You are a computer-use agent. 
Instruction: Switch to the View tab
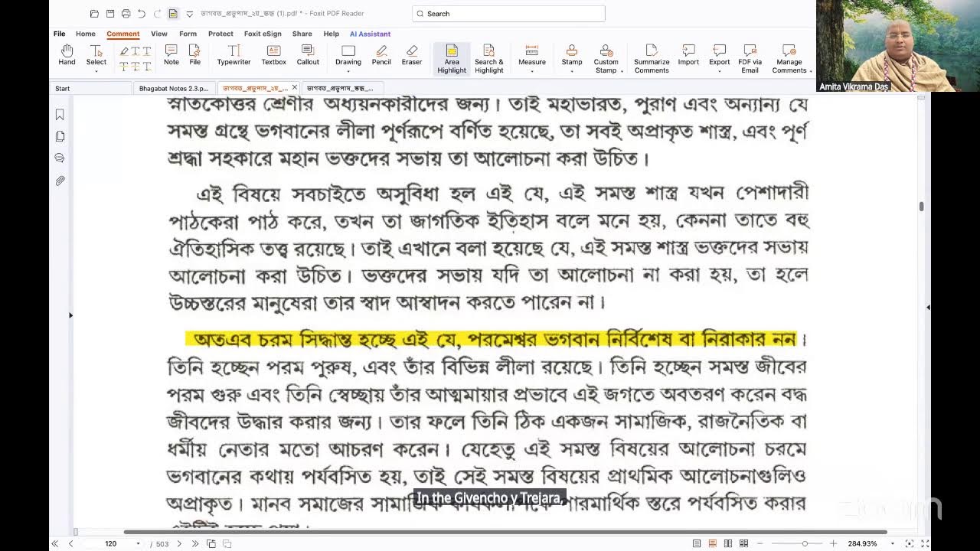[159, 34]
